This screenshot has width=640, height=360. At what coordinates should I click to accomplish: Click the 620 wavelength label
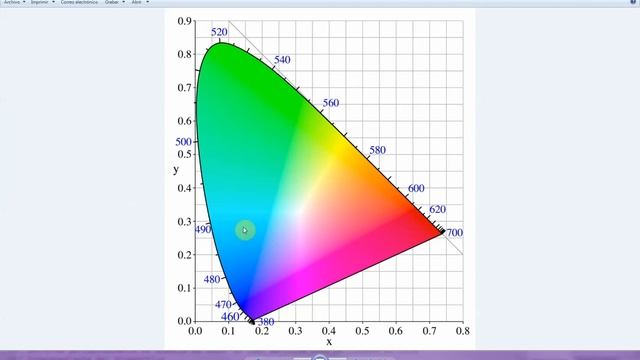click(437, 209)
